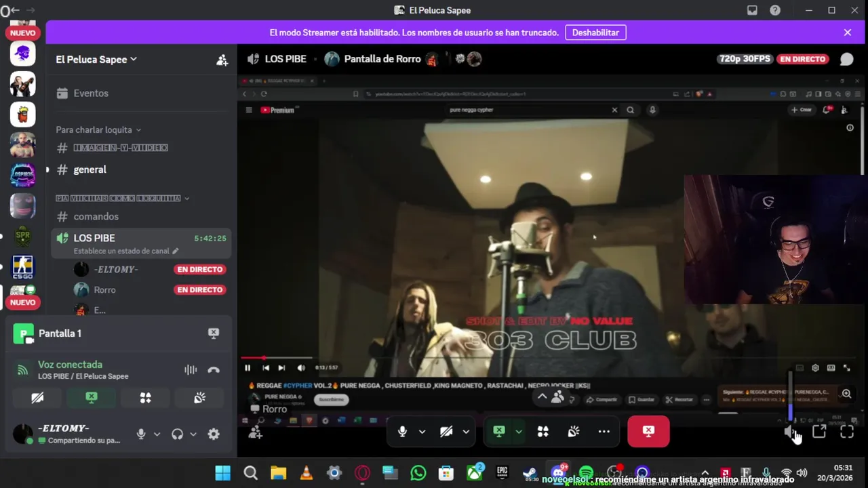
Task: Open soundboard from the call control bar
Action: pos(574,431)
